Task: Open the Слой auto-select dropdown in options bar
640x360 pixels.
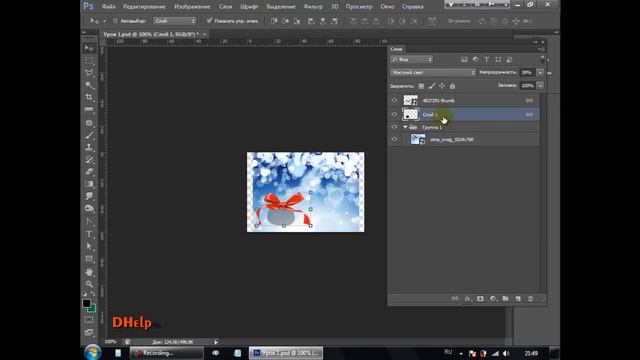Action: (175, 21)
